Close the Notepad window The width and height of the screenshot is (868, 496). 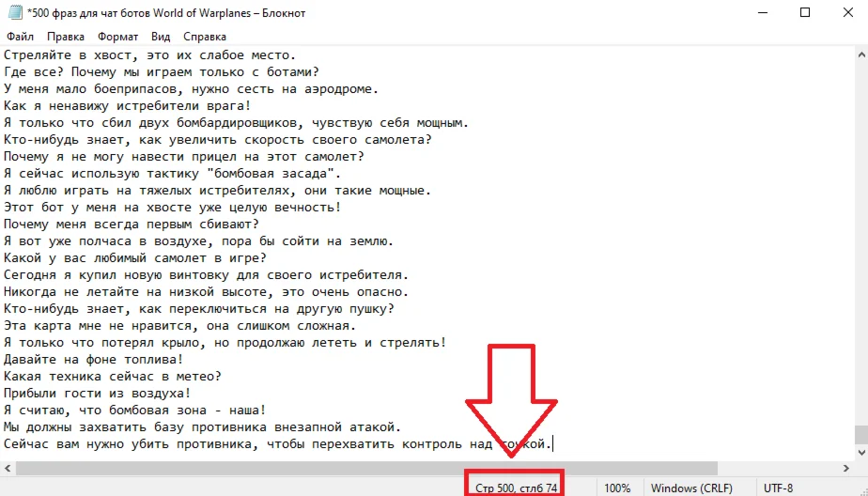847,12
